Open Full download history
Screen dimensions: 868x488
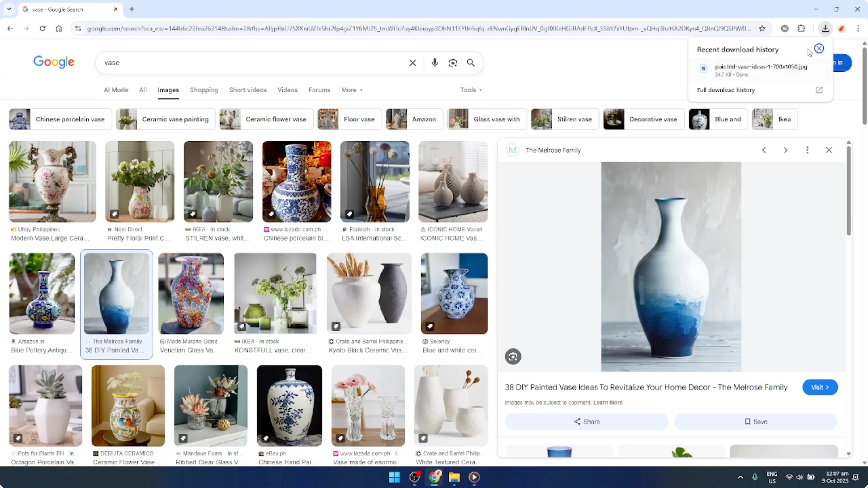pos(726,90)
